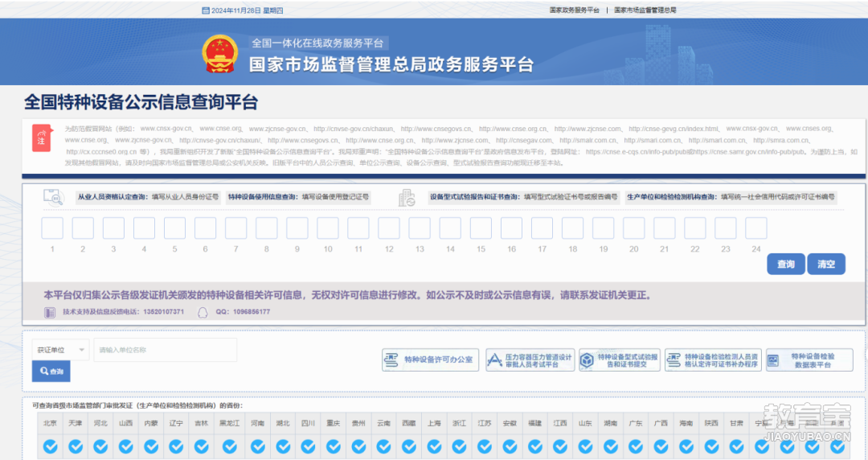This screenshot has width=868, height=460.
Task: Select the 生产单位和检验检测机构查询 option
Action: (x=731, y=197)
